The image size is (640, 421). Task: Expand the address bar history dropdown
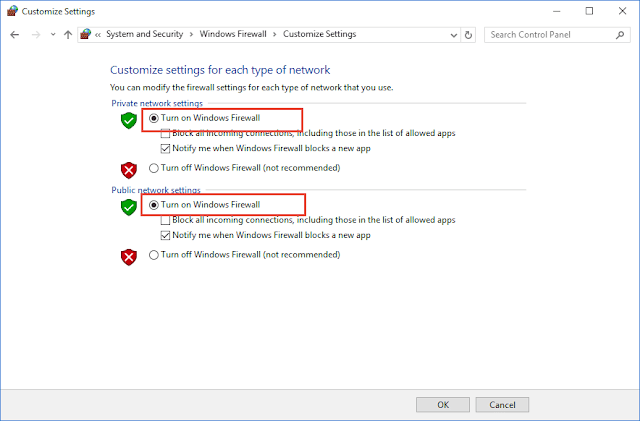click(453, 35)
